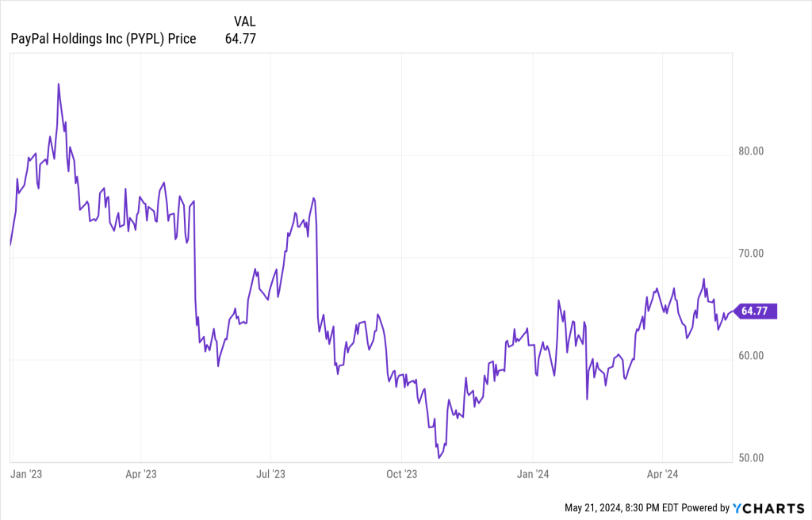Select the VAL column header
This screenshot has width=812, height=520.
pos(245,21)
